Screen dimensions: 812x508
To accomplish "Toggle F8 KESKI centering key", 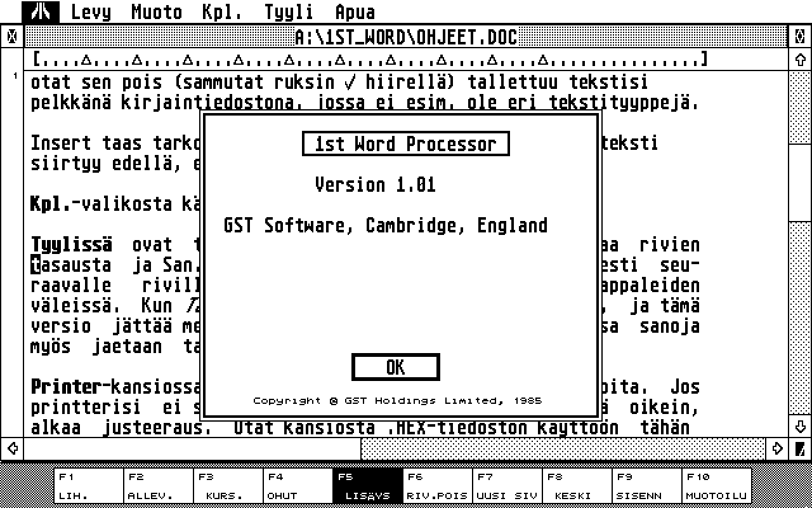I will point(577,486).
